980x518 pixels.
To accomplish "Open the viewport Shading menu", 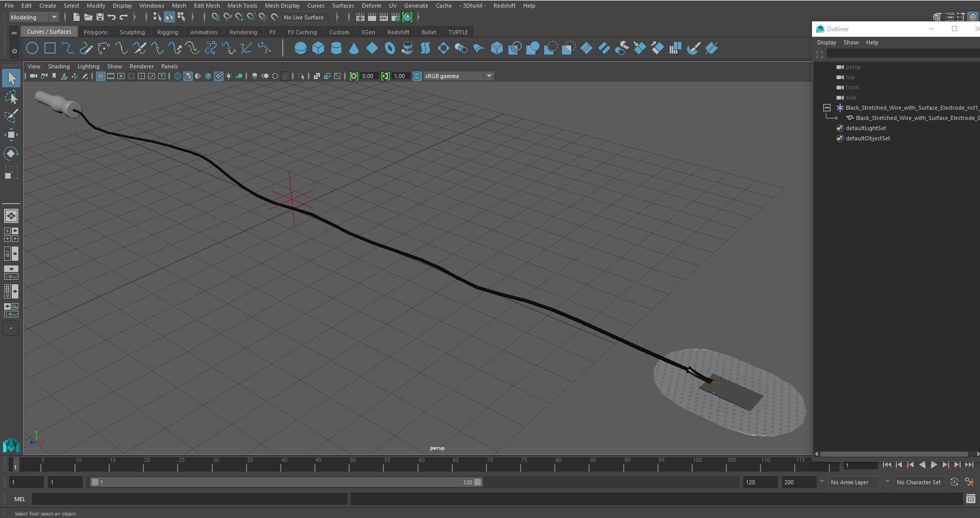I will click(59, 66).
